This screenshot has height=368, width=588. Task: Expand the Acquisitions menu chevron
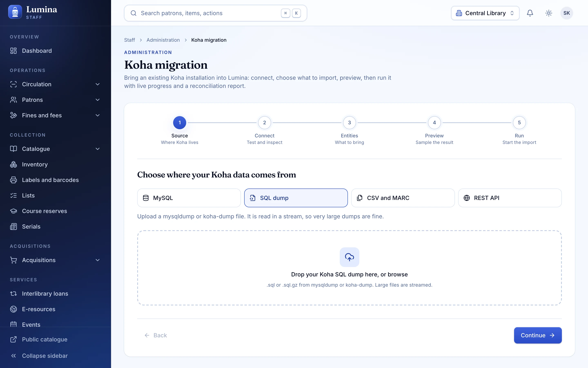click(x=98, y=260)
